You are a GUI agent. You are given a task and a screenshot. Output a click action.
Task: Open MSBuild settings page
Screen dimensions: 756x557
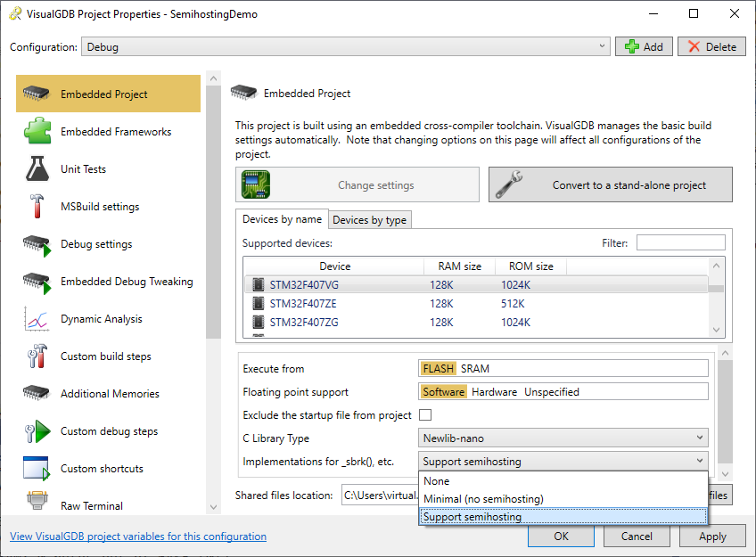(109, 206)
